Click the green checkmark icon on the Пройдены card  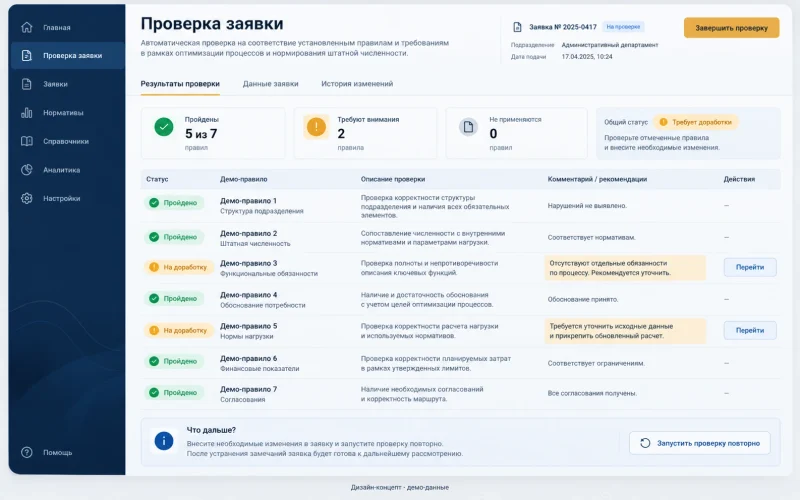point(164,127)
